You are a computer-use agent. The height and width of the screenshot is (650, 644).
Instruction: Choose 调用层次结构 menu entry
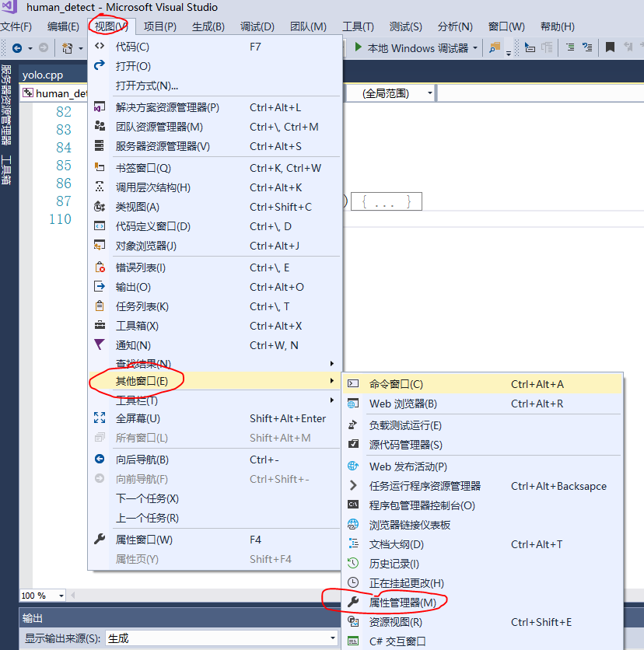tap(215, 187)
